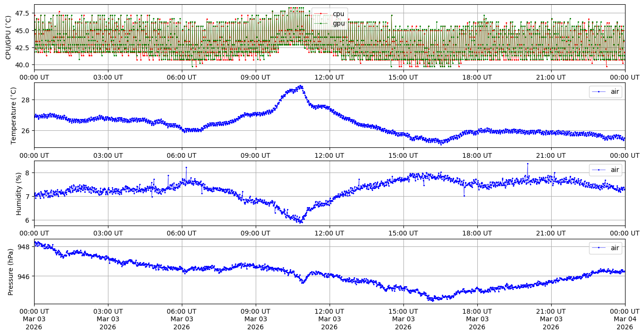The width and height of the screenshot is (644, 335).
Task: Click the humidity minimum dip below 6
Action: click(x=300, y=222)
